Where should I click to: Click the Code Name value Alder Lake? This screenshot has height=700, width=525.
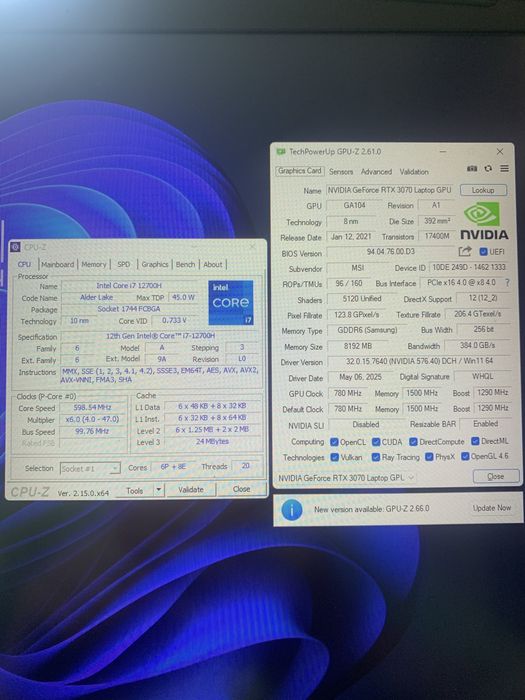click(x=96, y=297)
